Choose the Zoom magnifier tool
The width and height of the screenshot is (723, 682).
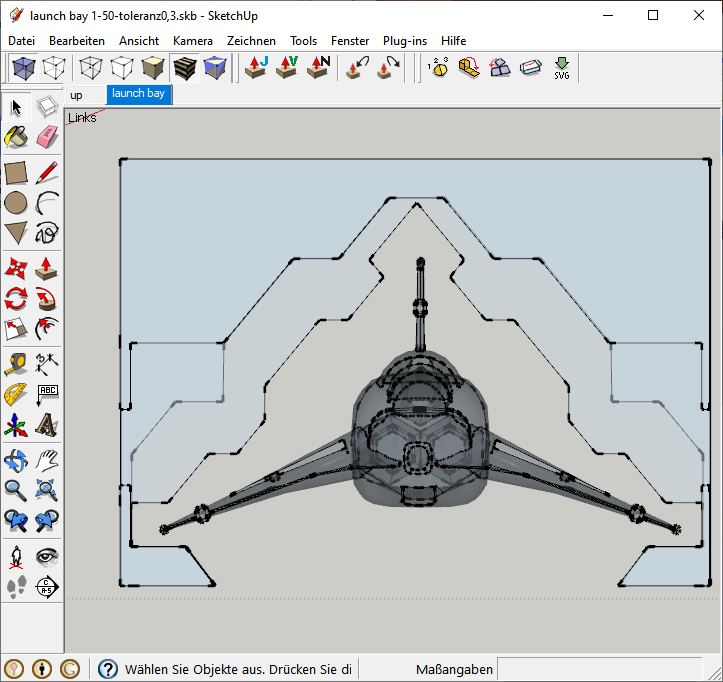[16, 490]
